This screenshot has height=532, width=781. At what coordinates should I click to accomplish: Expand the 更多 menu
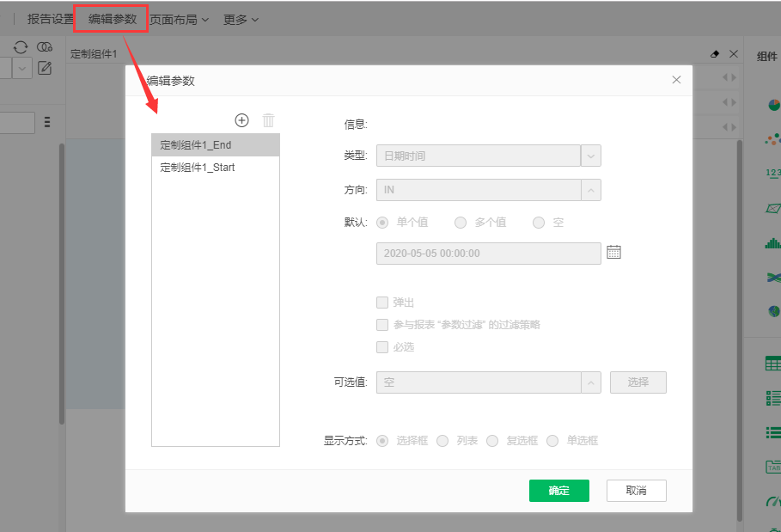241,20
